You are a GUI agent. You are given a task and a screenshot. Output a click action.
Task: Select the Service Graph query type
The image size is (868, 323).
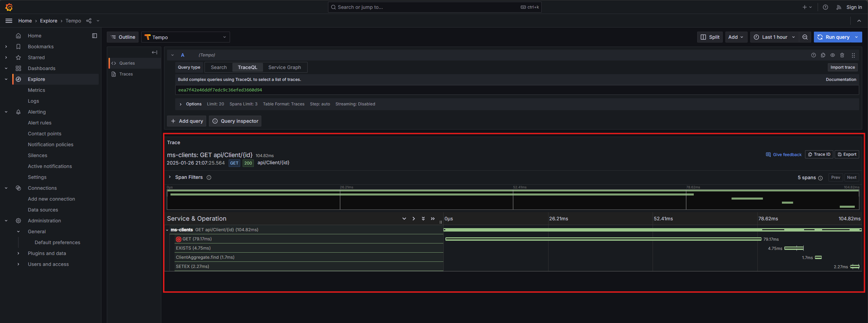coord(284,67)
